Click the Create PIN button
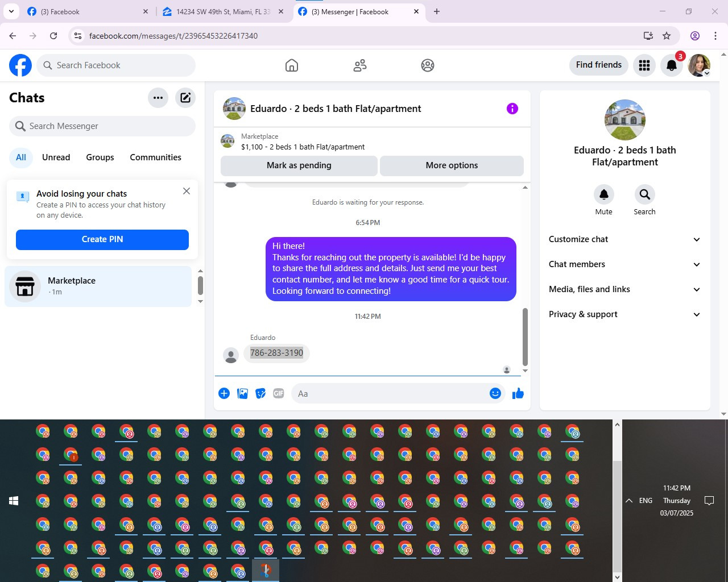This screenshot has height=582, width=728. tap(102, 239)
